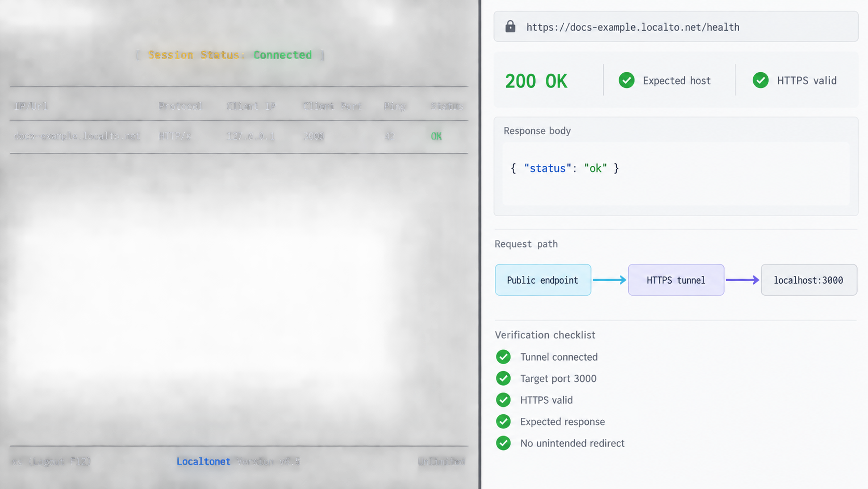Viewport: 868px width, 489px height.
Task: Click the green check beside Expected host
Action: point(627,80)
